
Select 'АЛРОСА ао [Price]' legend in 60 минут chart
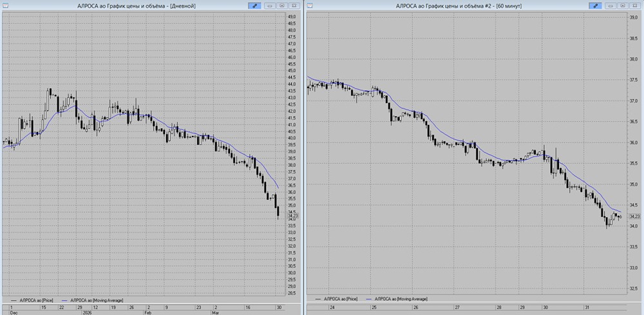point(341,299)
